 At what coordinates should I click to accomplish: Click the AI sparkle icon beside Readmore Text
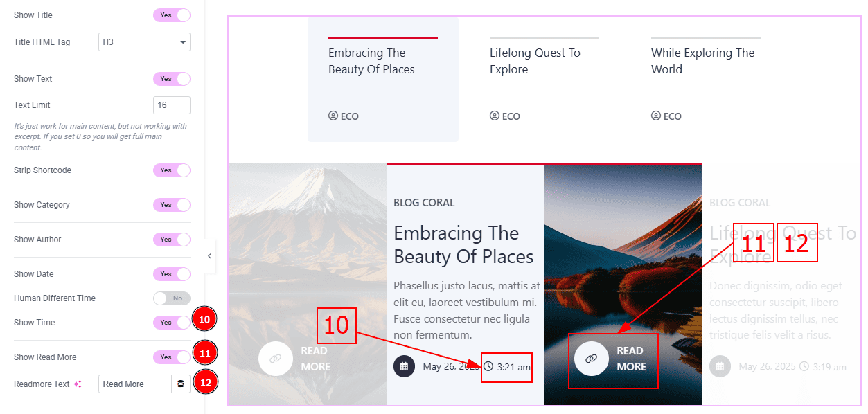78,384
